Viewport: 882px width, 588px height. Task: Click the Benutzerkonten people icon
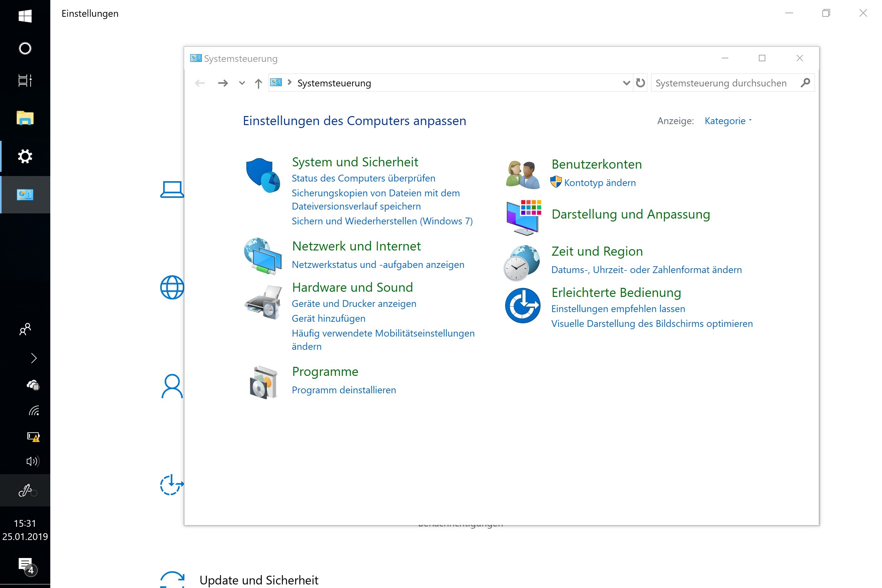tap(523, 174)
